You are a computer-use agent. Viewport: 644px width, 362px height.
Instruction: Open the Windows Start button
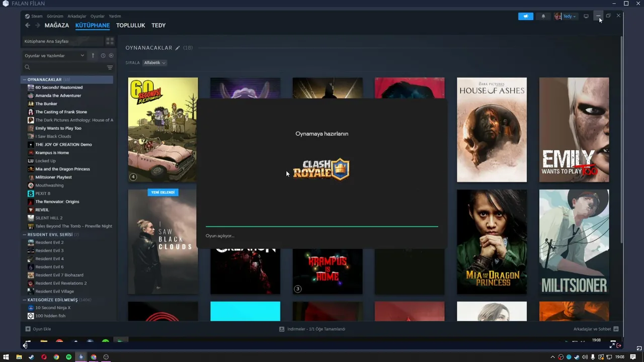pyautogui.click(x=6, y=357)
